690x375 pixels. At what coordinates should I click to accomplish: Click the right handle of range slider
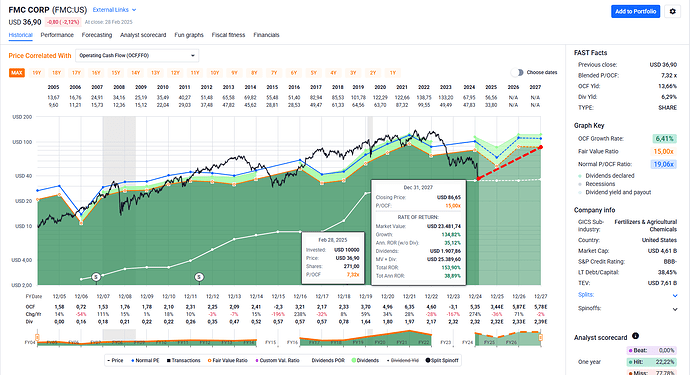pos(541,338)
